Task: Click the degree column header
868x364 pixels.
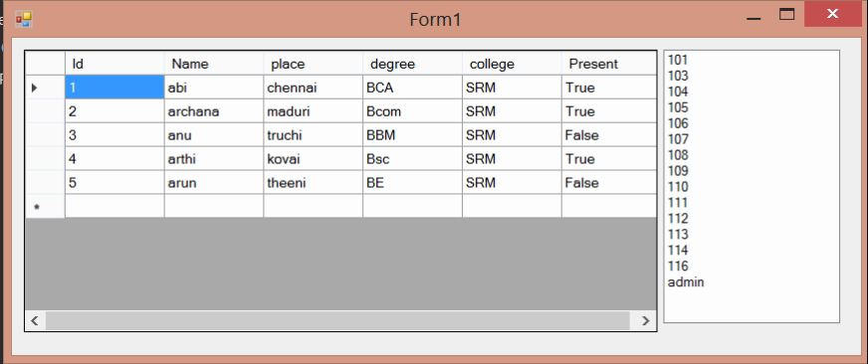Action: click(412, 64)
